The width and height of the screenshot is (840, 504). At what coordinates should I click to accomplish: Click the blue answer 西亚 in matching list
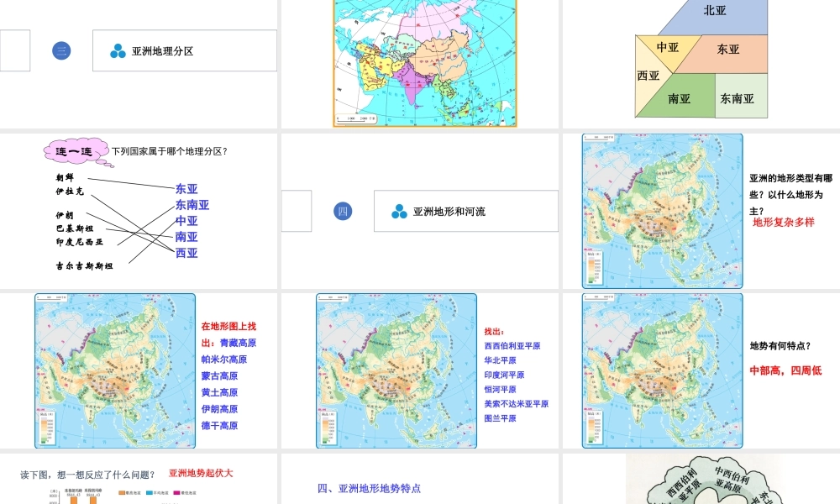click(x=186, y=253)
